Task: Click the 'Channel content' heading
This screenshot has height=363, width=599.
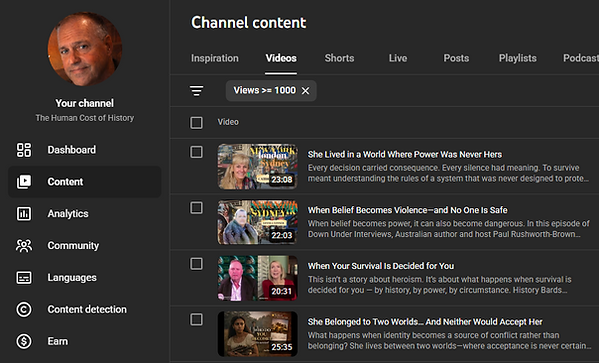Action: 249,23
